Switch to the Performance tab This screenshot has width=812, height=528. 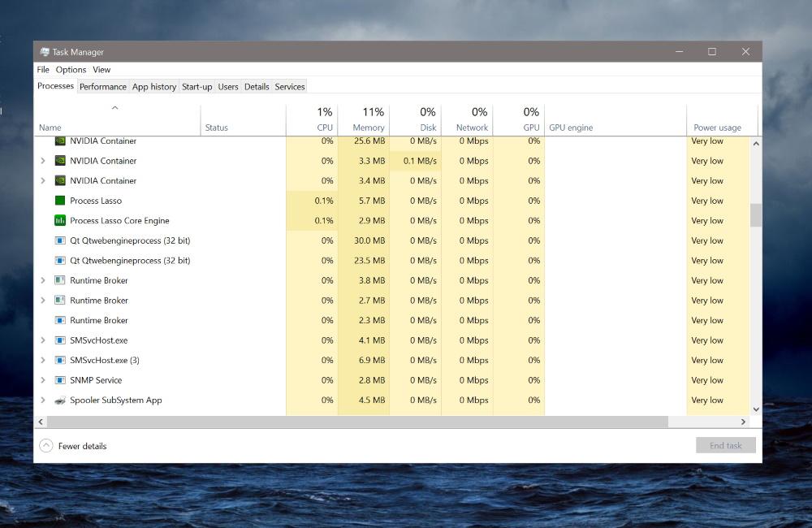coord(102,87)
